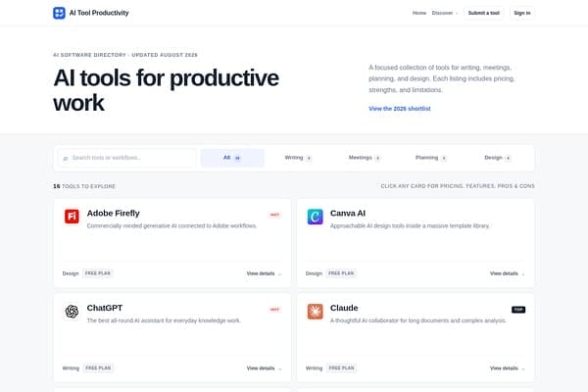Click Writing label on Claude card

pos(315,368)
